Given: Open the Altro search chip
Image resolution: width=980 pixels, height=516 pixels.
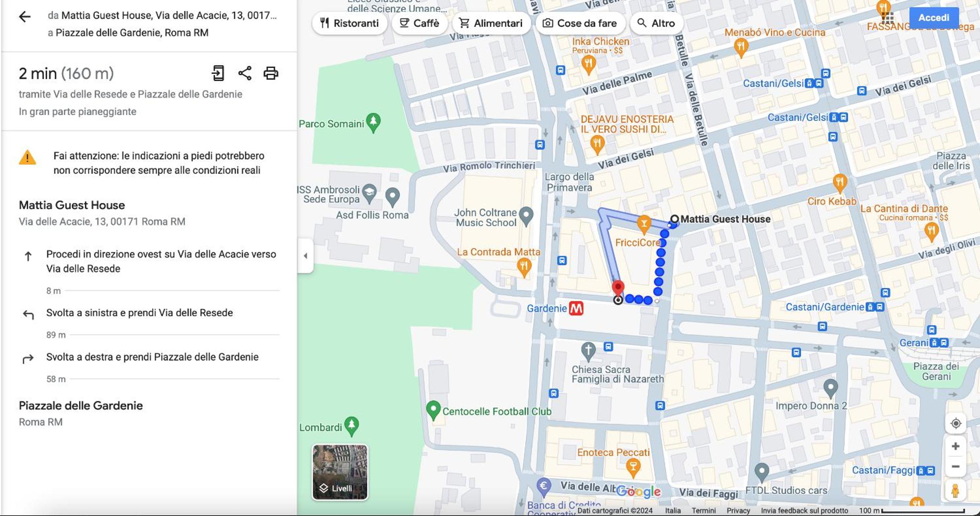Looking at the screenshot, I should [x=656, y=23].
